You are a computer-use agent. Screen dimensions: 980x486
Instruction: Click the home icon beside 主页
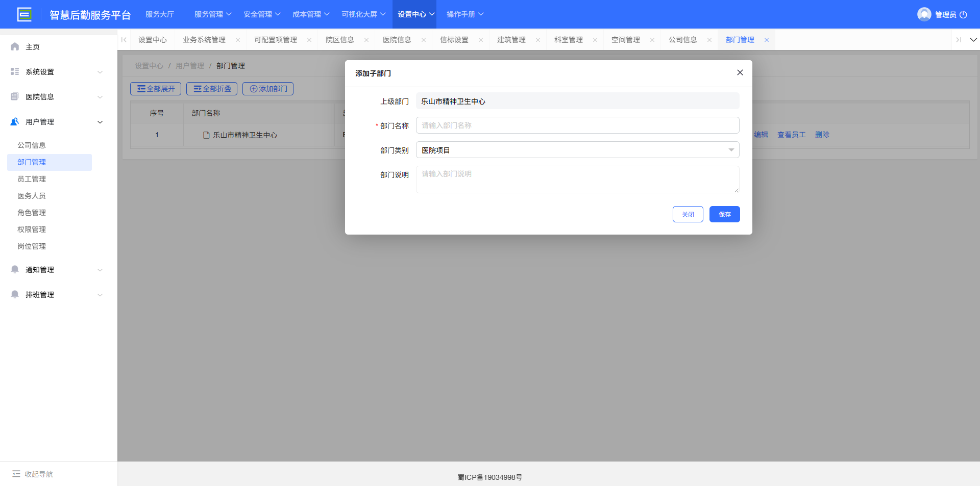coord(15,46)
